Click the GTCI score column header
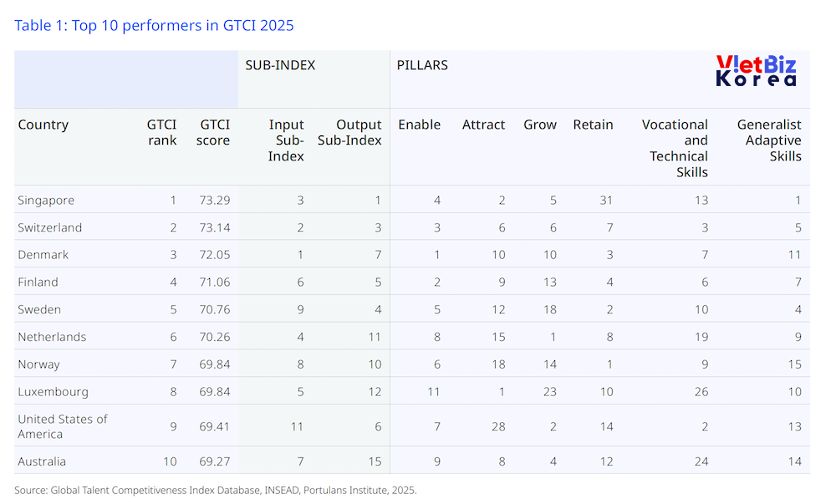836x504 pixels. click(212, 132)
